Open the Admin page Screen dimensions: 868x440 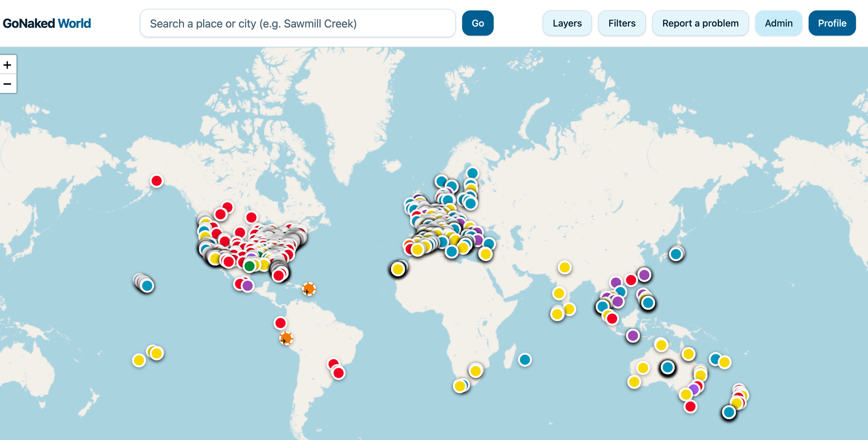click(x=779, y=23)
